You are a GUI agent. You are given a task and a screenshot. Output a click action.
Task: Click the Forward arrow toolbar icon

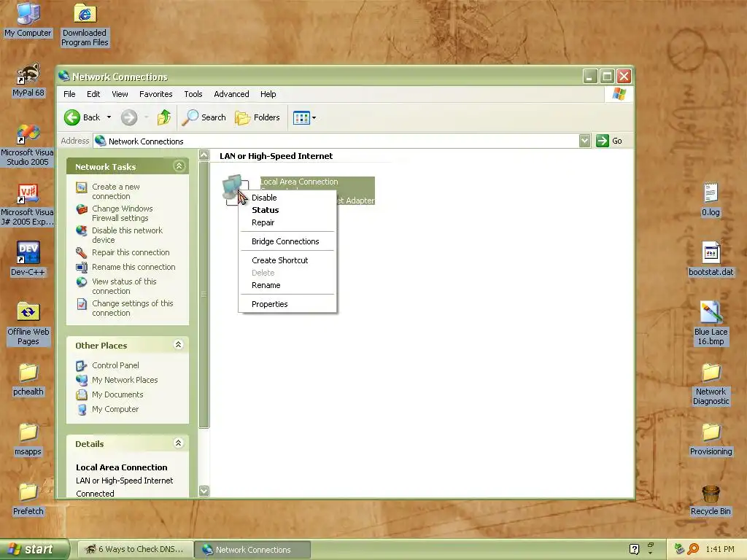click(x=128, y=117)
